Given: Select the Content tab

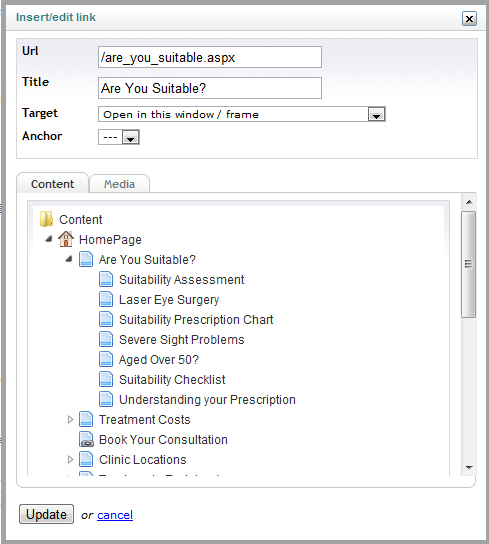Looking at the screenshot, I should pyautogui.click(x=52, y=183).
